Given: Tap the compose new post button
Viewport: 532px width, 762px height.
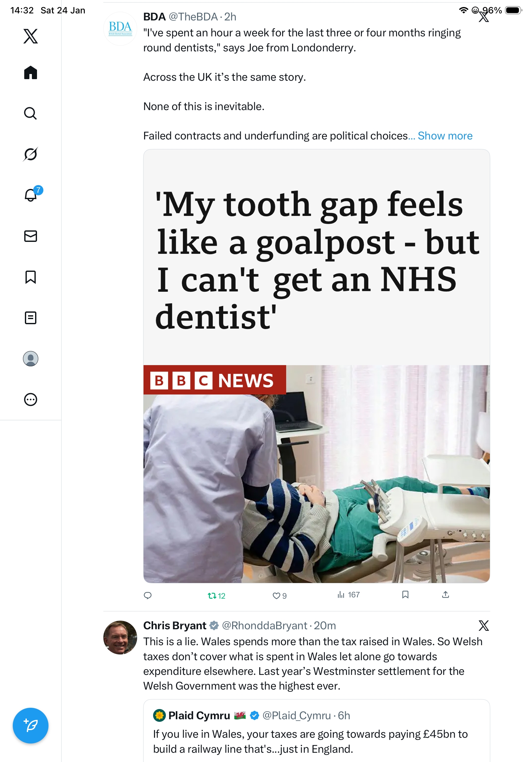Looking at the screenshot, I should [x=31, y=726].
